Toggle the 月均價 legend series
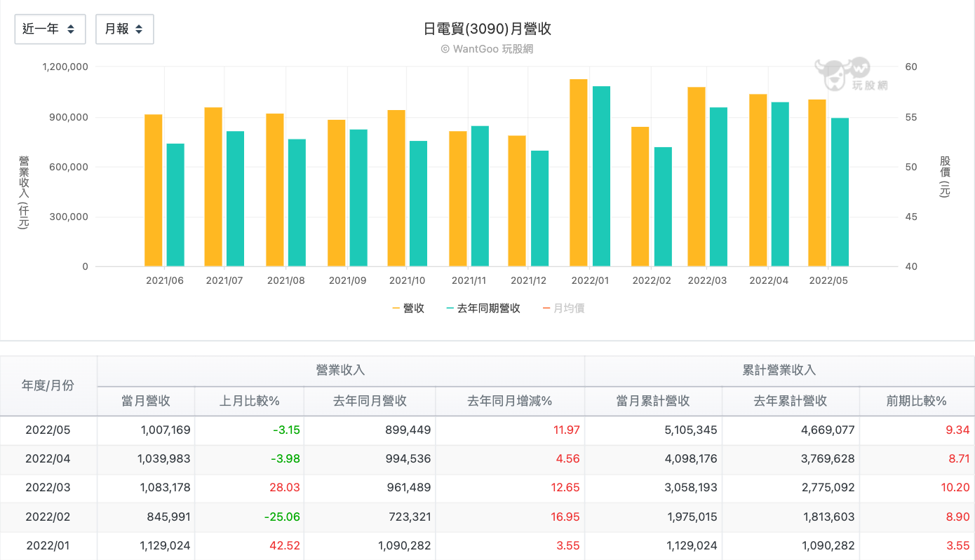975x560 pixels. 563,308
